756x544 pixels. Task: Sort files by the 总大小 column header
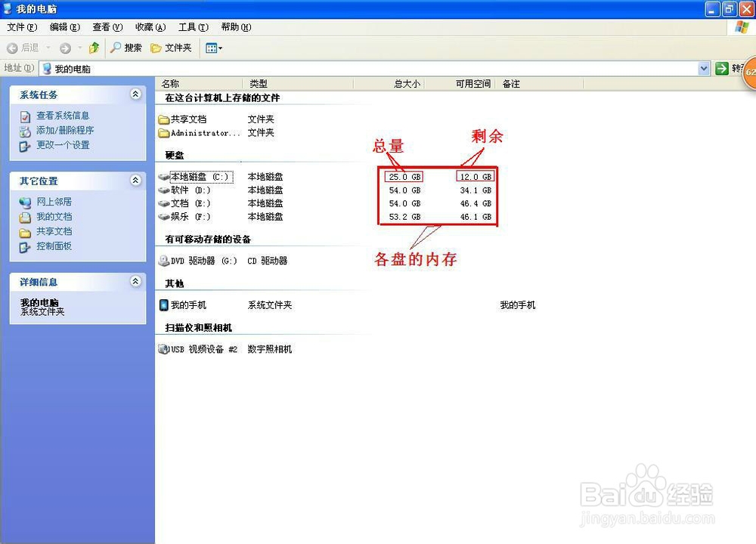click(405, 83)
